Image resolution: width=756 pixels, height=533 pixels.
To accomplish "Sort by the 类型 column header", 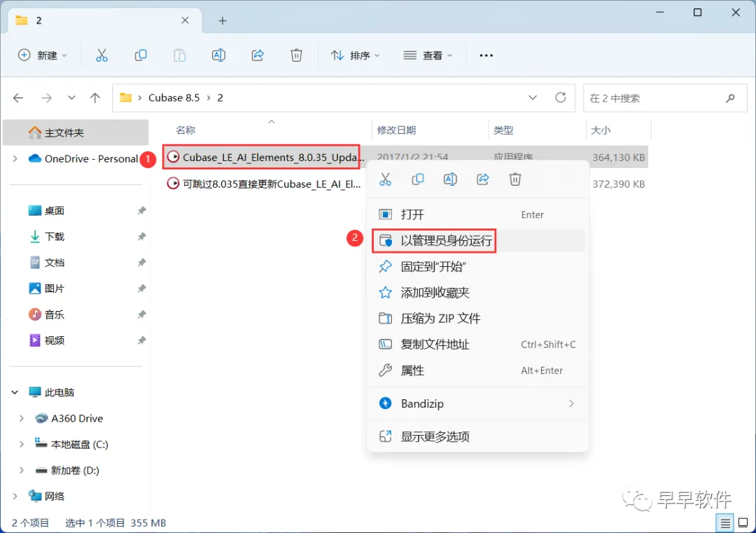I will (x=503, y=130).
